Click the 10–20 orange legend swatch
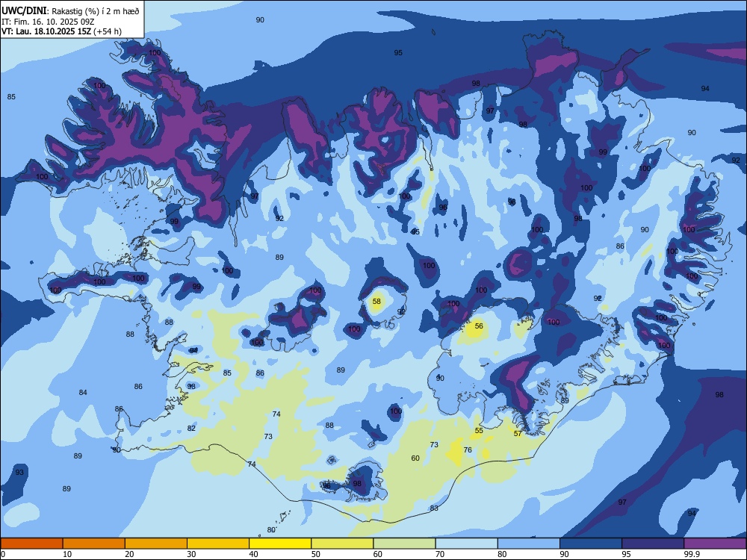The height and width of the screenshot is (560, 747). point(94,544)
